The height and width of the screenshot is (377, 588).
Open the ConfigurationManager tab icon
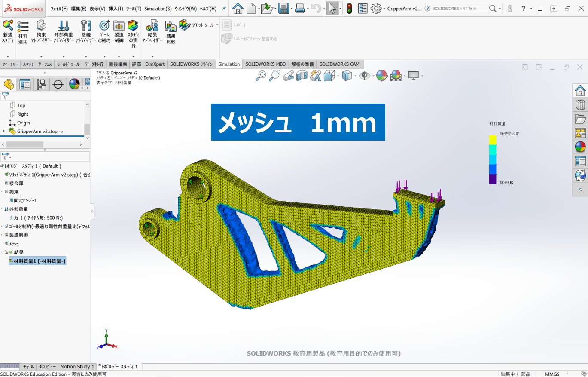(41, 84)
